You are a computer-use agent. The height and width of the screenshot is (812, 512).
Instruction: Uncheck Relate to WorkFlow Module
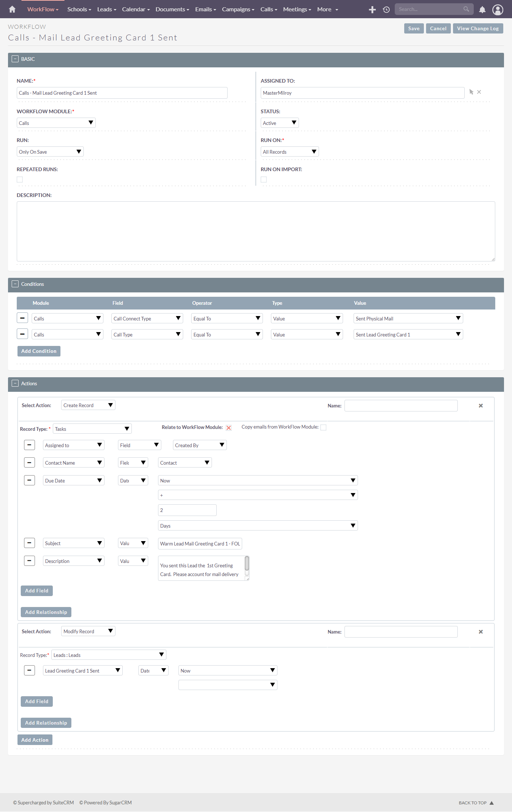(x=229, y=428)
